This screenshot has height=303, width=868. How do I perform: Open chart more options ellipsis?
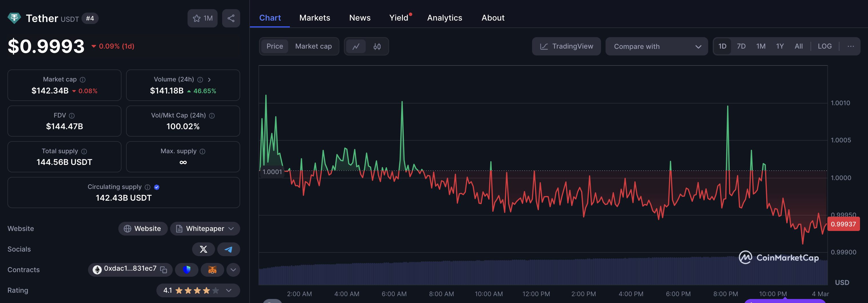pos(851,46)
